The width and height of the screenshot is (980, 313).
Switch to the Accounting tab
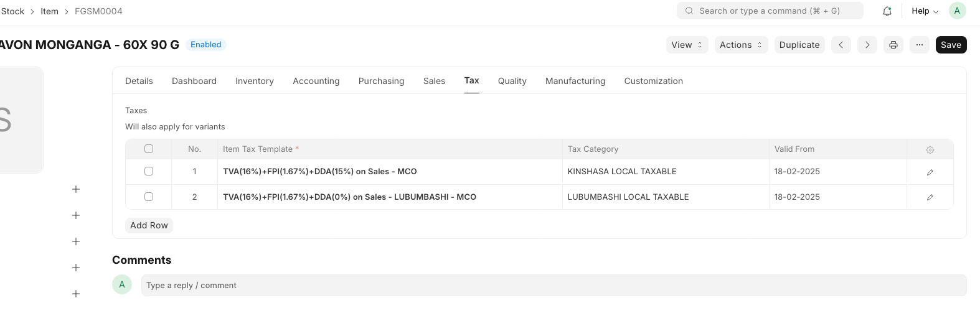pyautogui.click(x=316, y=81)
